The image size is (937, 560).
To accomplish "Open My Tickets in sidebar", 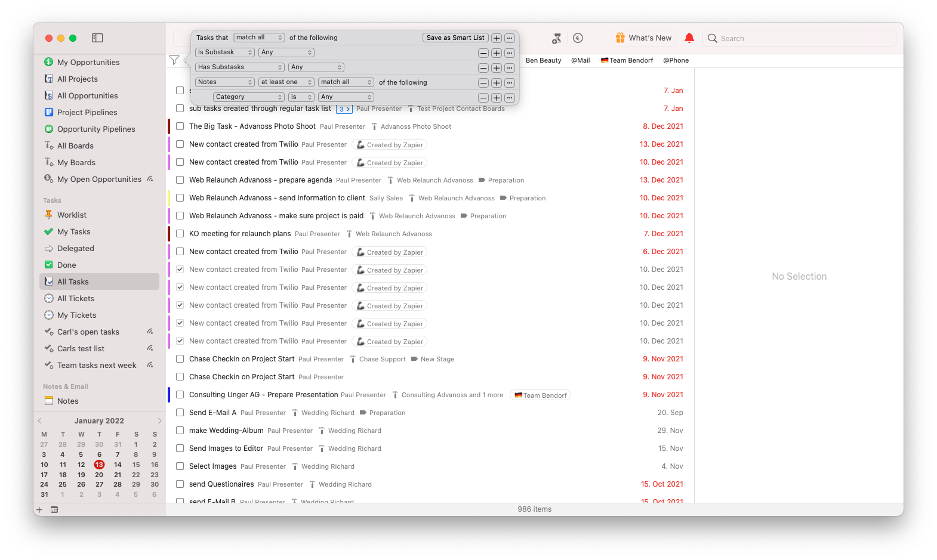I will [76, 315].
